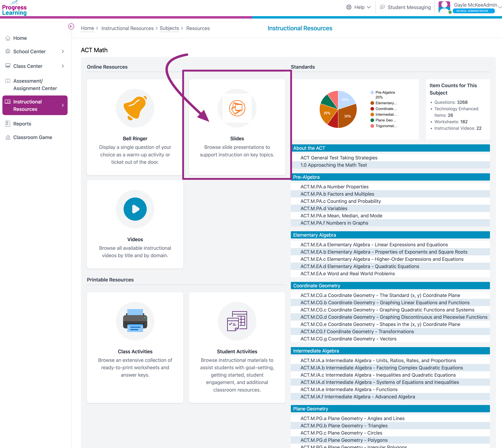The width and height of the screenshot is (502, 448).
Task: Expand School Center submenu chevron
Action: pos(63,51)
